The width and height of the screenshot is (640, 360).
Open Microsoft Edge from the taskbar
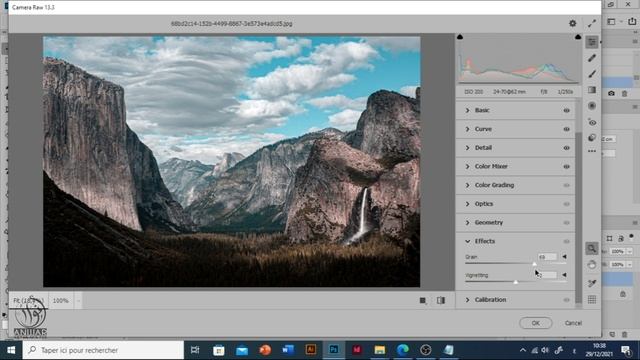pyautogui.click(x=402, y=350)
